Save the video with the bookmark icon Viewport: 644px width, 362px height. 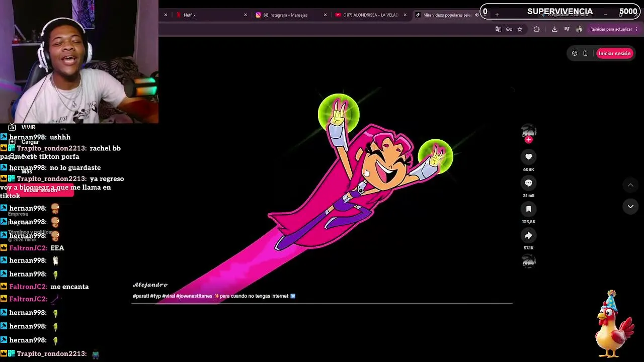528,209
